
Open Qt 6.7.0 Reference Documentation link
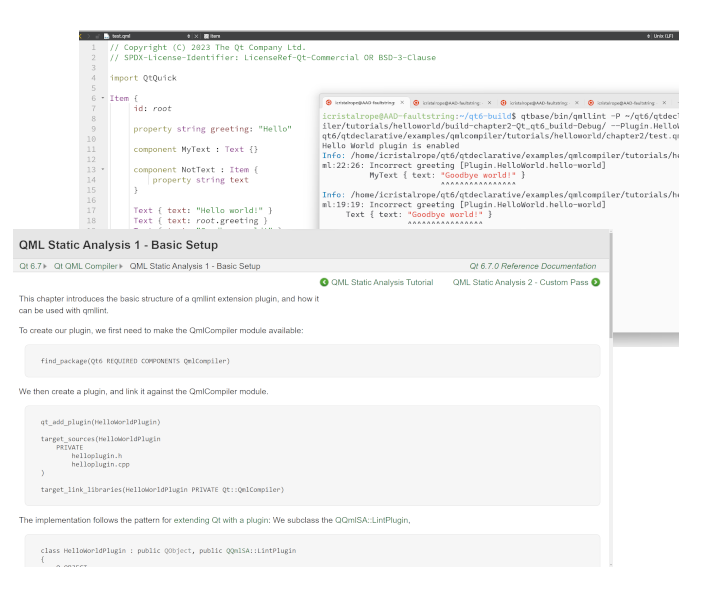[x=532, y=266]
